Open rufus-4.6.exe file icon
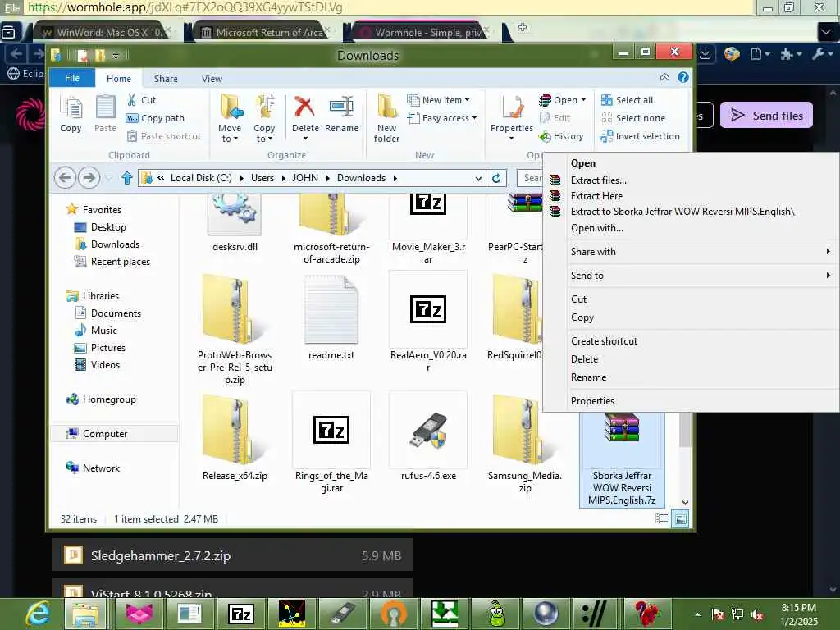Viewport: 840px width, 630px height. click(428, 436)
